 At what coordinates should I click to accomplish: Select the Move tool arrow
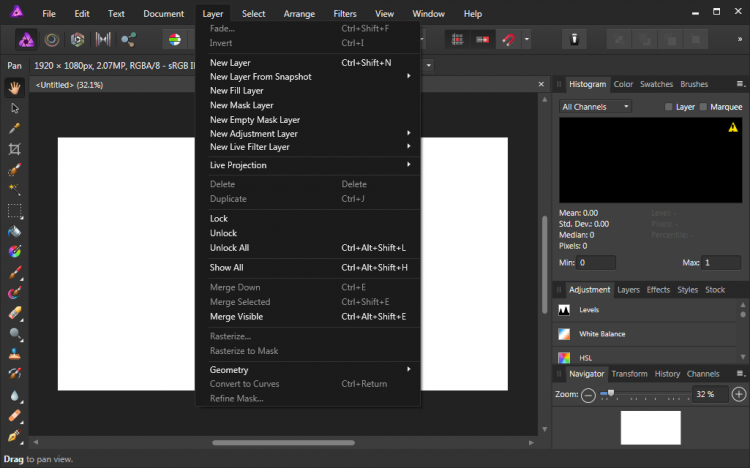(15, 108)
